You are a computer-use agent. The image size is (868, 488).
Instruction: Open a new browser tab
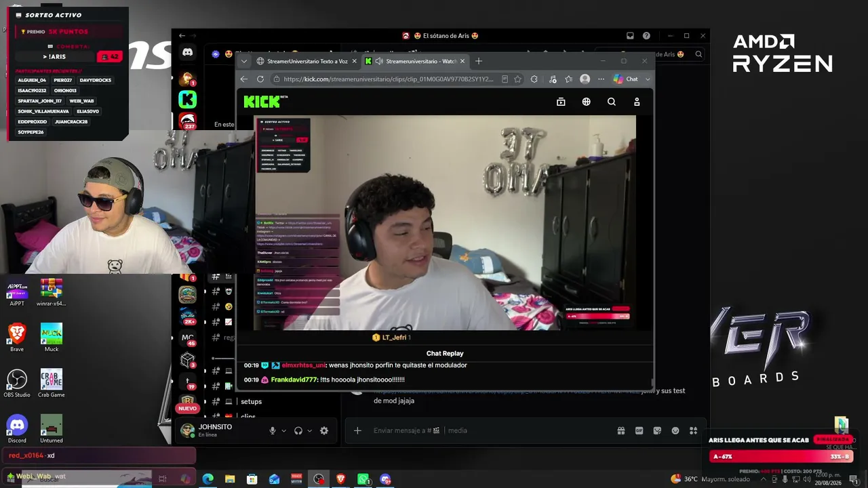[479, 61]
